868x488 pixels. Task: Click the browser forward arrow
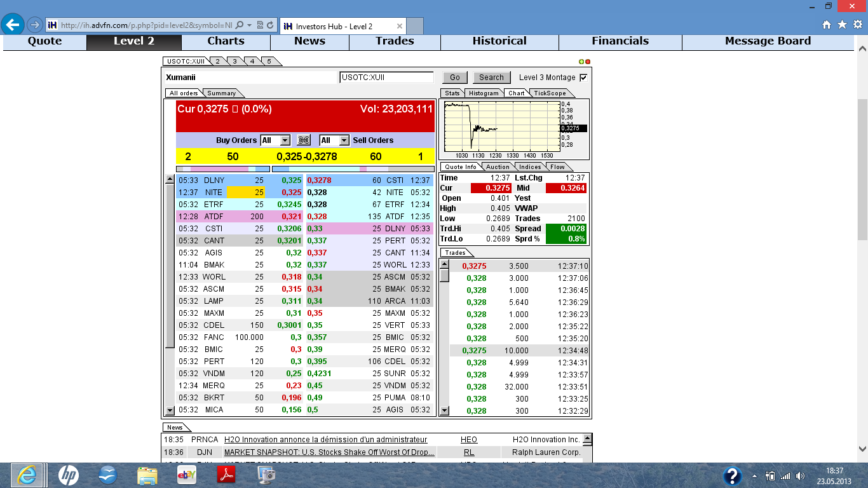point(35,25)
